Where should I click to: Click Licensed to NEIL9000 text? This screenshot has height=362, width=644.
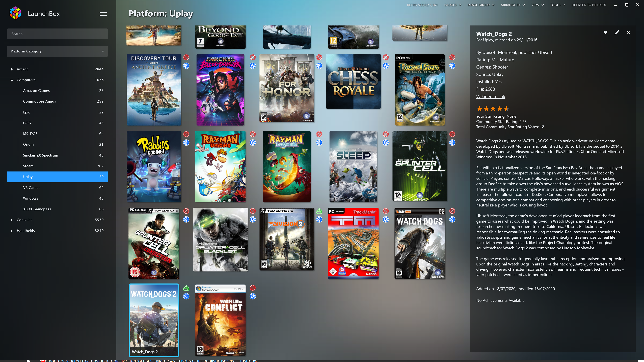tap(588, 5)
